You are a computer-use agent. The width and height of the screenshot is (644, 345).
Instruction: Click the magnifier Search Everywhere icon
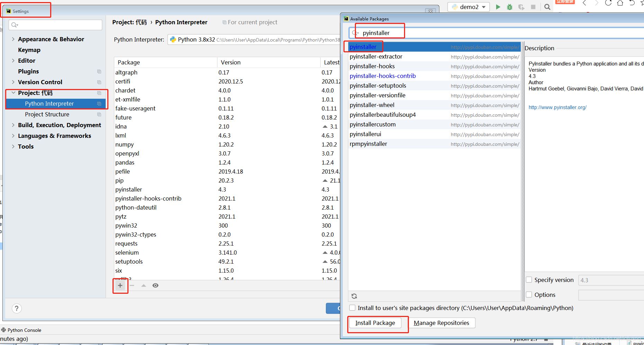(x=547, y=7)
